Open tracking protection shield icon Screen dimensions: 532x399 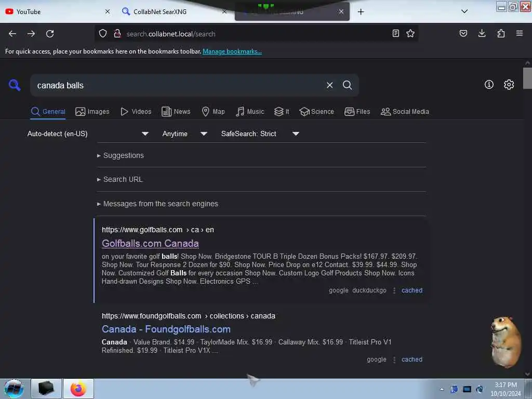[103, 33]
